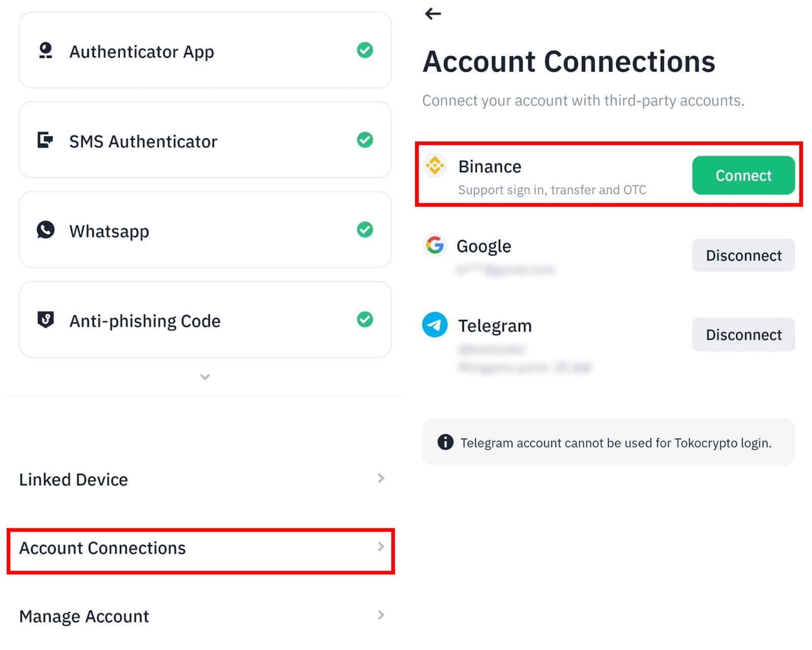The width and height of the screenshot is (812, 650).
Task: Open Linked Device via its chevron
Action: coord(381,478)
